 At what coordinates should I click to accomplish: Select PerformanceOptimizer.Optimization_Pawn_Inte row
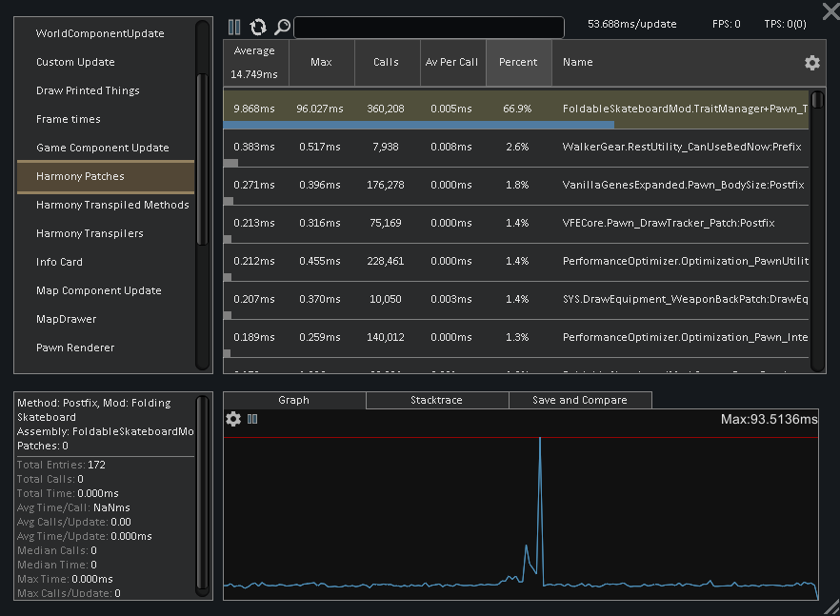click(516, 337)
